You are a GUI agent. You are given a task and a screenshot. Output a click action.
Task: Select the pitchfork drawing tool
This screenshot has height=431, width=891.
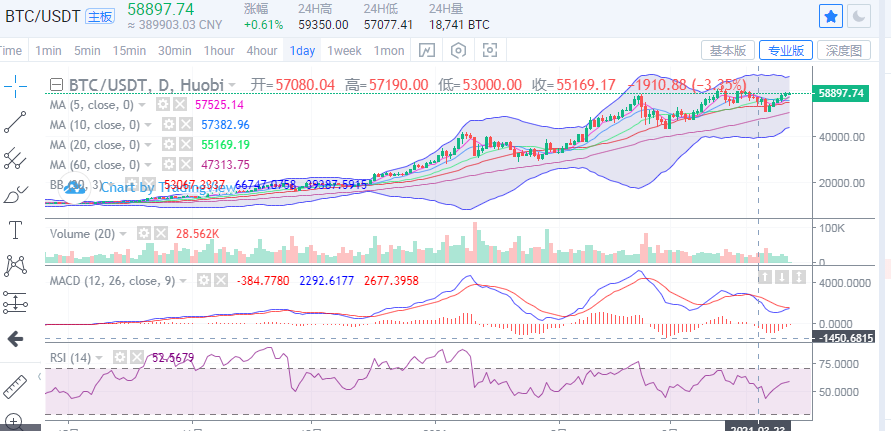point(15,159)
